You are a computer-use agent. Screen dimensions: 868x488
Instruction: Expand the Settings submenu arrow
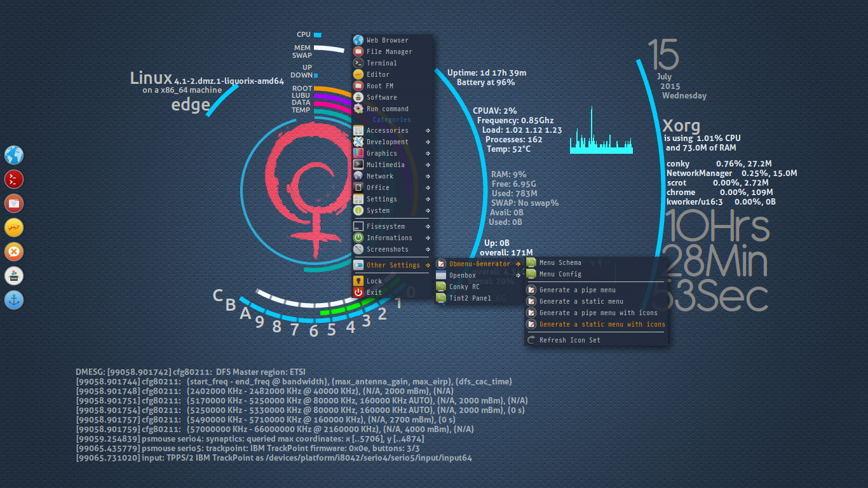click(428, 200)
